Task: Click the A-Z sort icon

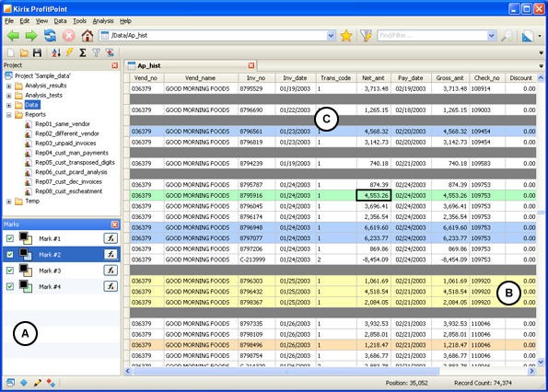Action: click(56, 52)
